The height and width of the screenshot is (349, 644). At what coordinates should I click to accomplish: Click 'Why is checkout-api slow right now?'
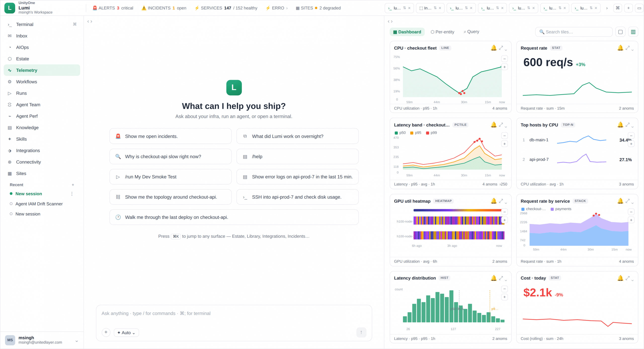pyautogui.click(x=171, y=157)
